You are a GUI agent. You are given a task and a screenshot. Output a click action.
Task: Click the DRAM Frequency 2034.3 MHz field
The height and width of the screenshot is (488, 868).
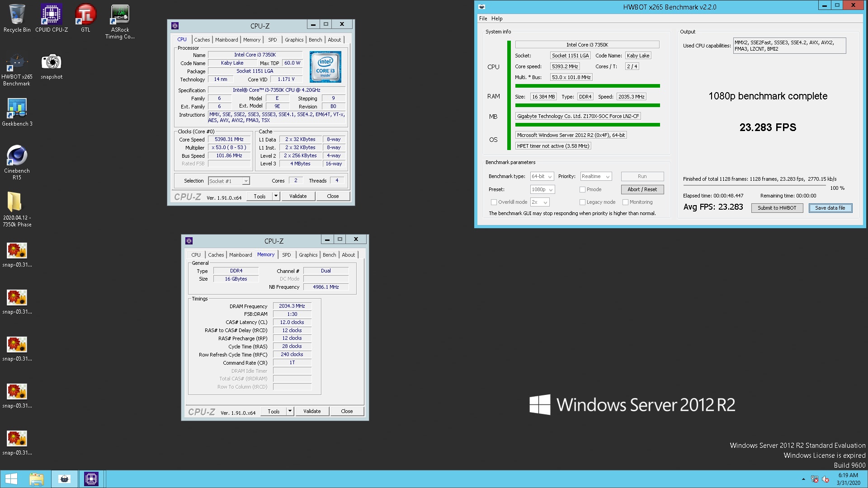coord(292,306)
